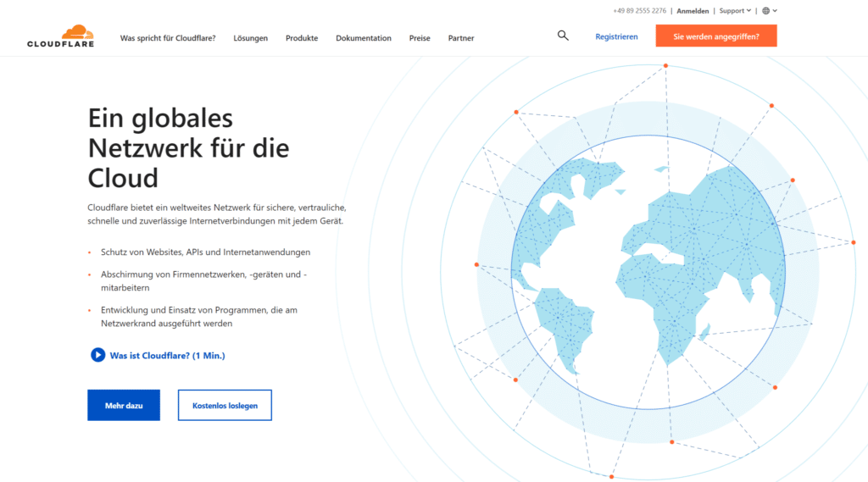The width and height of the screenshot is (868, 482).
Task: Open the search magnifier icon
Action: point(563,36)
